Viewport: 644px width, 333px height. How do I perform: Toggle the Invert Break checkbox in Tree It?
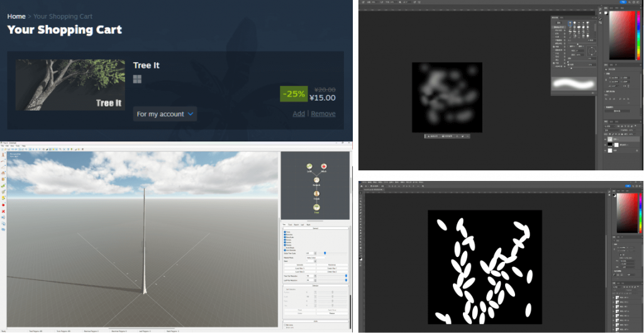tap(285, 248)
